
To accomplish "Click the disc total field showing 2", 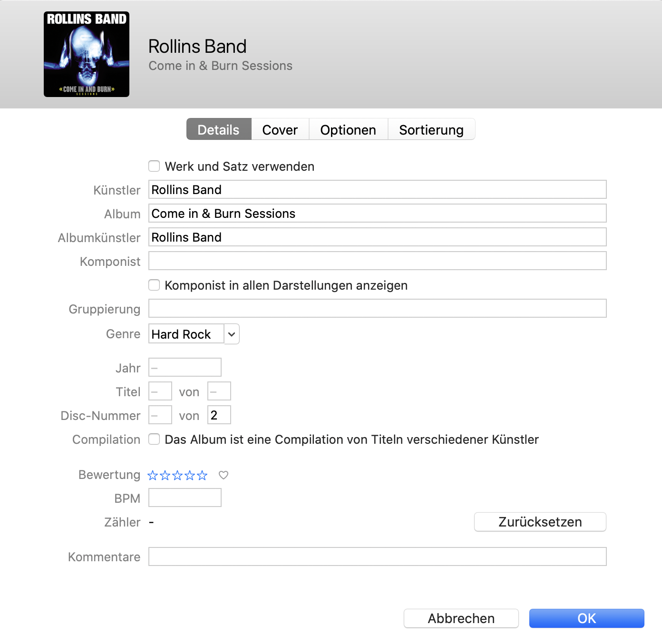I will [x=219, y=415].
